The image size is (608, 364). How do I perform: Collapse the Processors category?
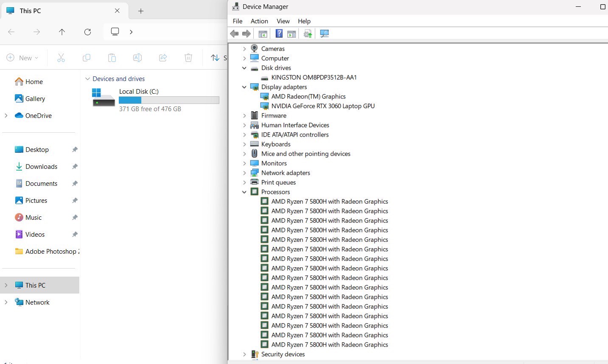[x=244, y=192]
